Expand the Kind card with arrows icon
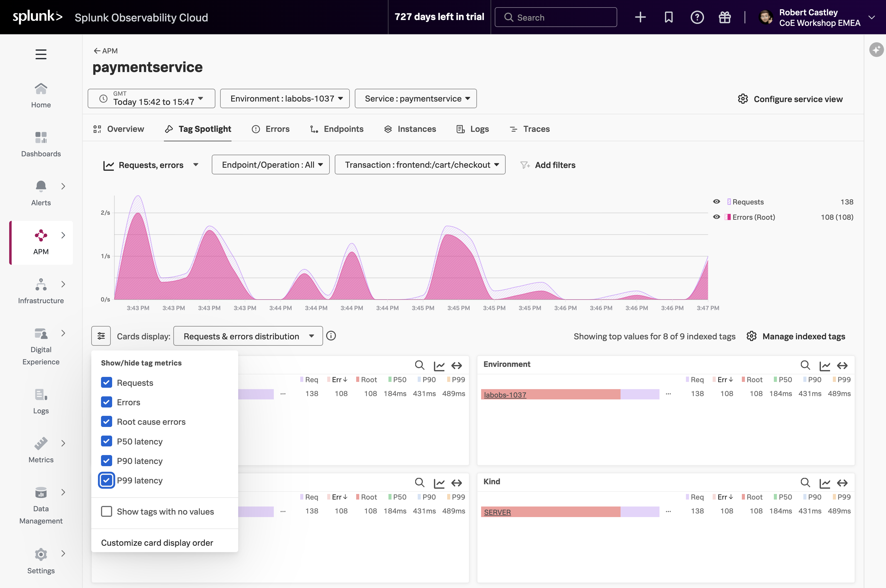Viewport: 886px width, 588px height. point(843,483)
